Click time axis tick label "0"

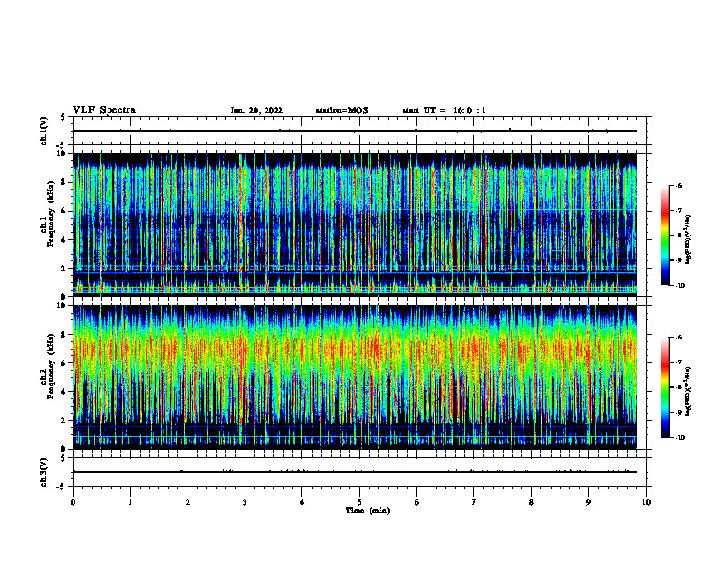coord(73,502)
